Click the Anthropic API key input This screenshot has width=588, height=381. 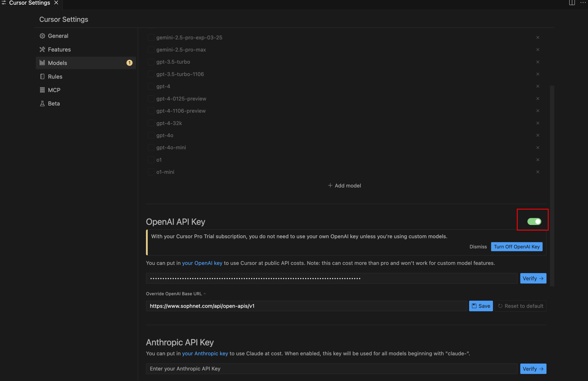(x=332, y=369)
